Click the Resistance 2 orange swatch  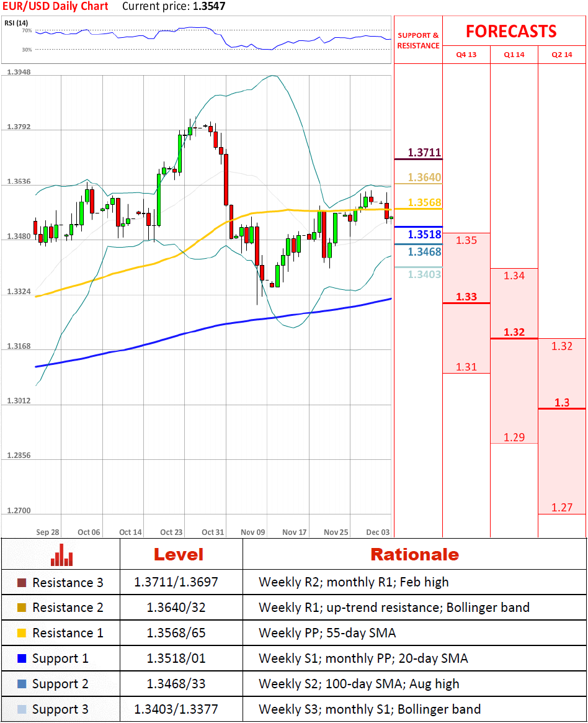click(22, 608)
